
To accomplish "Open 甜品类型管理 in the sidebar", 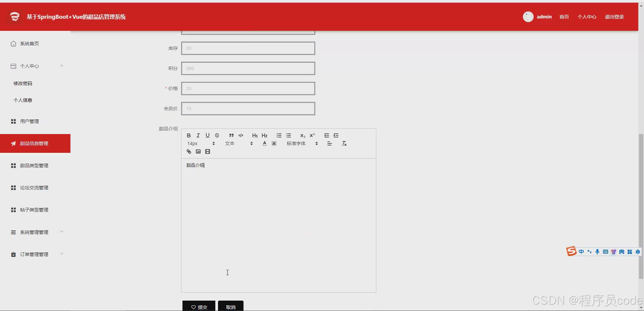I will (x=35, y=166).
